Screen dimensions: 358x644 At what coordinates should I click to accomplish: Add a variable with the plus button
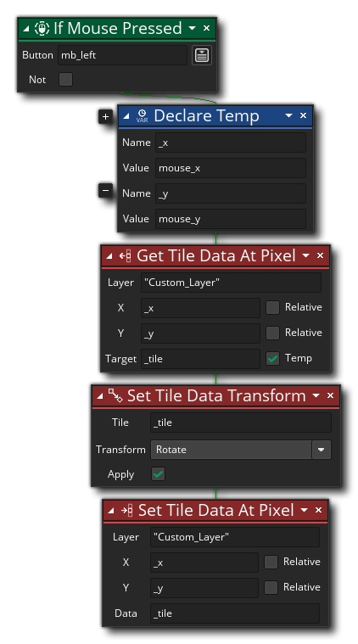pyautogui.click(x=105, y=116)
